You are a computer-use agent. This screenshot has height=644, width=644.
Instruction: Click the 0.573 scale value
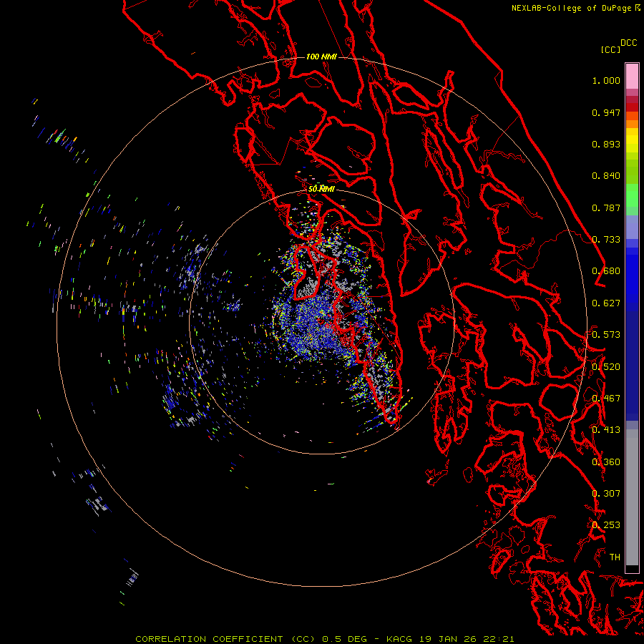pos(606,335)
